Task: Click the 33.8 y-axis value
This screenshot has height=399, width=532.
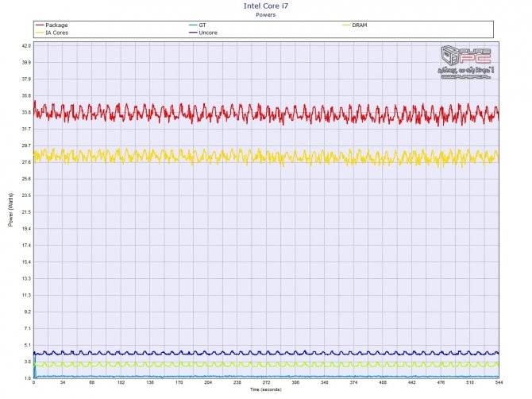Action: 27,112
